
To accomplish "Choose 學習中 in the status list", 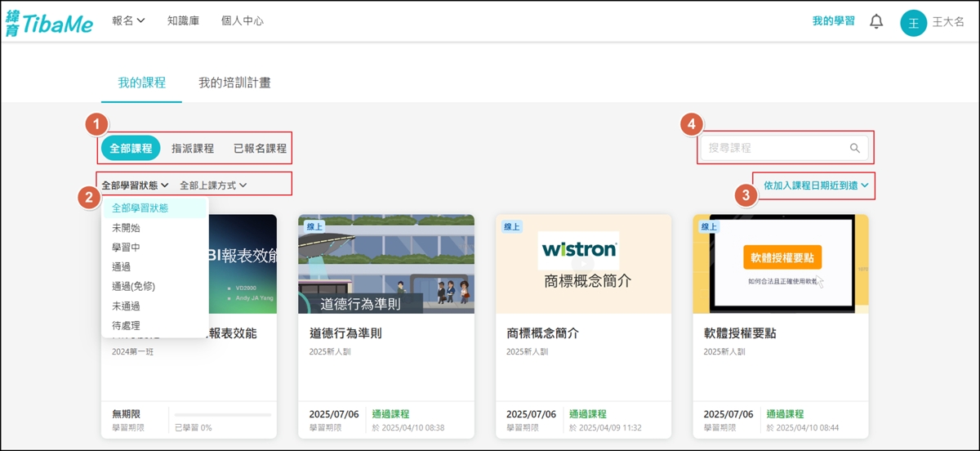I will 126,248.
